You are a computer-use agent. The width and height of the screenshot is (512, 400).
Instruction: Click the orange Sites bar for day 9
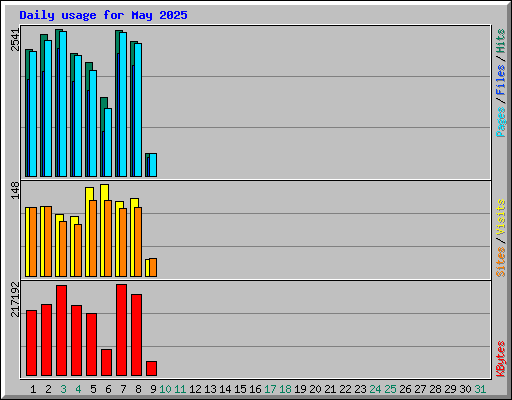(x=153, y=267)
